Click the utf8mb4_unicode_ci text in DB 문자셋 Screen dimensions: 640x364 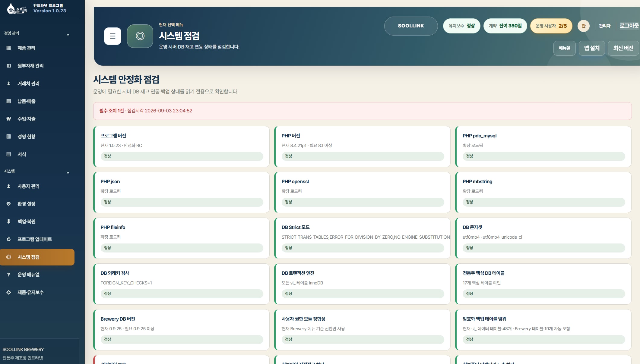502,237
